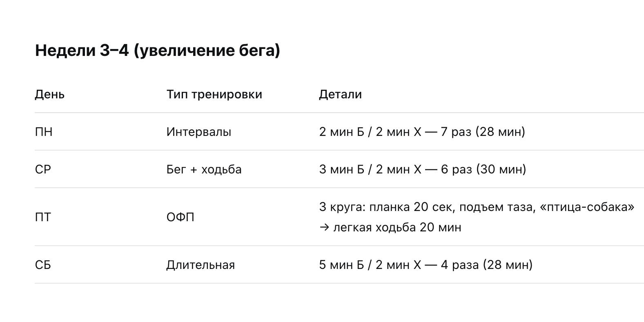Select the "Интервалы" workout type cell
Screen dimensions: 644x322
198,132
